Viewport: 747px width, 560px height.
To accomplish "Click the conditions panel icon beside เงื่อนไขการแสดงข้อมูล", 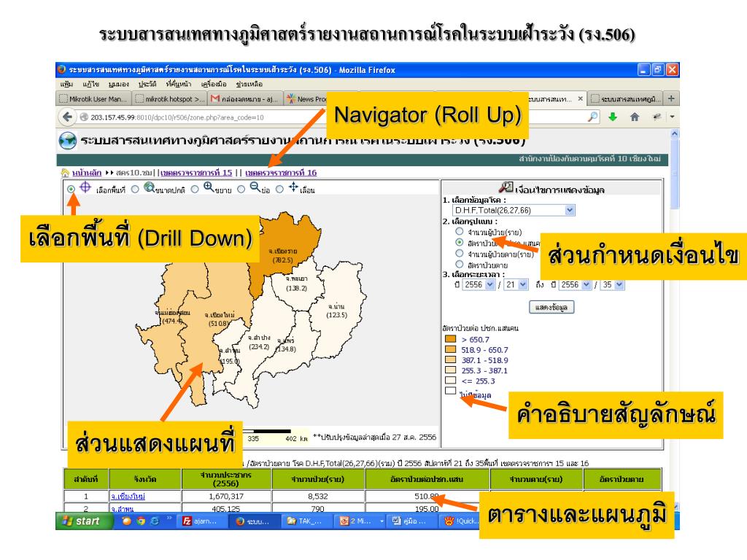I will point(506,187).
